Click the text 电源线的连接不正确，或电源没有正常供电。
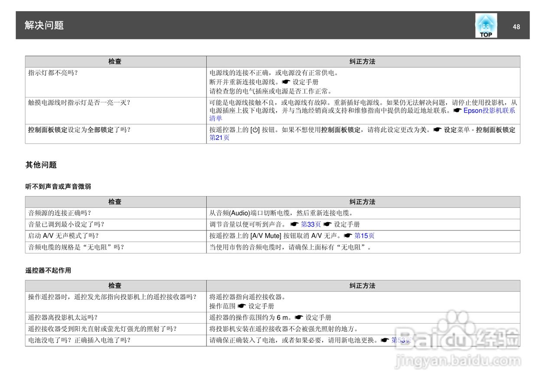Screen dimensions: 555x392 click(x=274, y=73)
